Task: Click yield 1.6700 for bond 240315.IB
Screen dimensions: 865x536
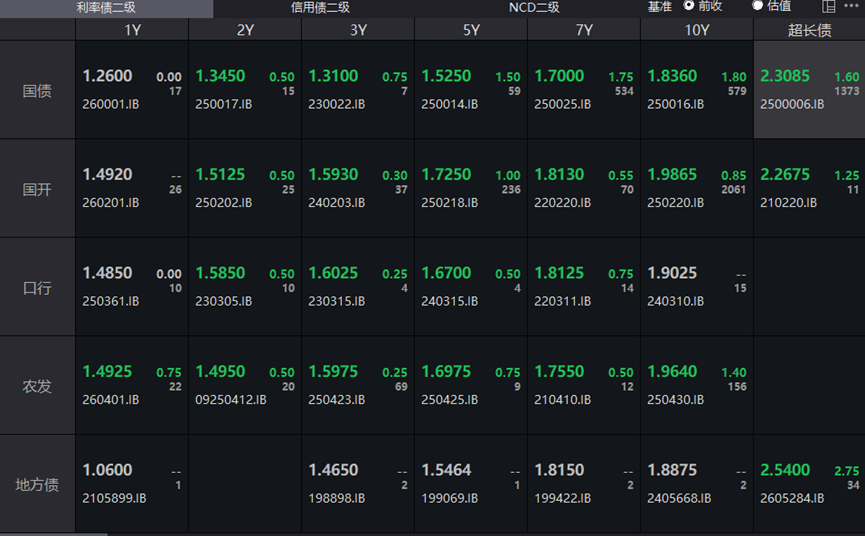Action: click(446, 273)
